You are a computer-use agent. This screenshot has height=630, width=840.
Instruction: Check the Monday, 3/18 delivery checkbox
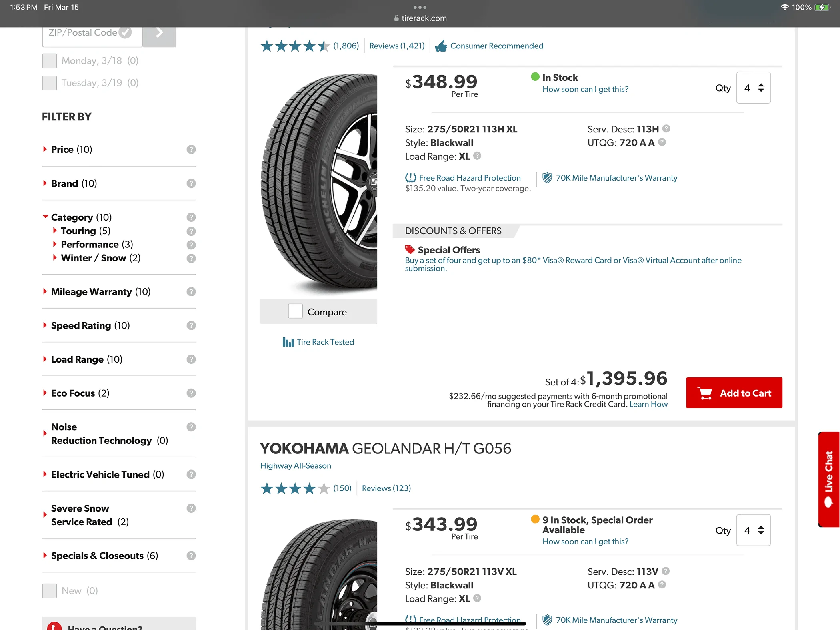pyautogui.click(x=50, y=61)
